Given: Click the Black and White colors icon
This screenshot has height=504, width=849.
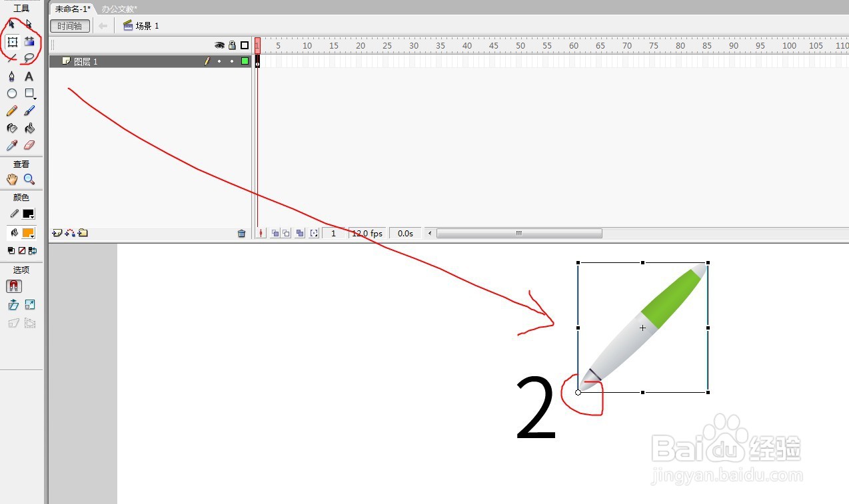Looking at the screenshot, I should point(11,250).
